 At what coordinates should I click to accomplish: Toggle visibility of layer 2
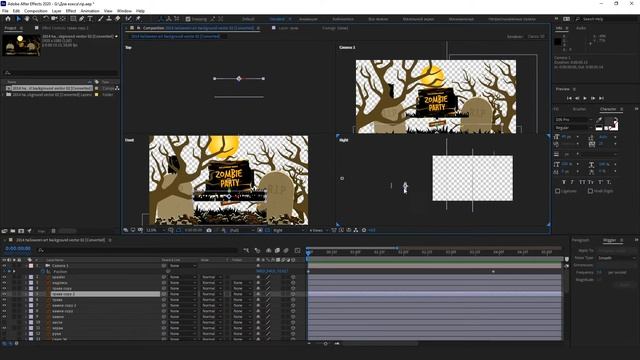4,277
